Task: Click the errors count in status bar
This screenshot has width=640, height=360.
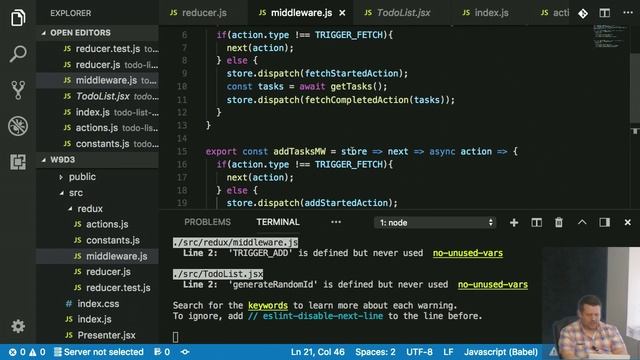Action: pos(17,352)
